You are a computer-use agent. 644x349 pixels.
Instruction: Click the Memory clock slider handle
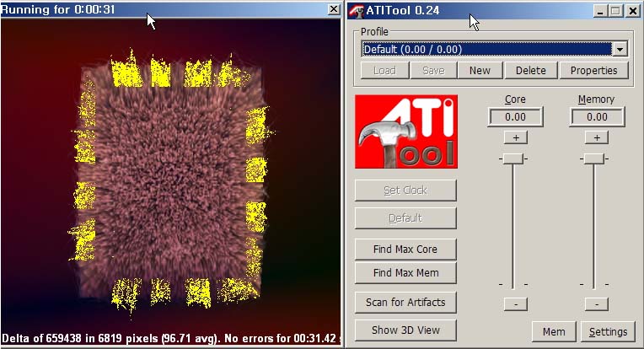[x=594, y=158]
